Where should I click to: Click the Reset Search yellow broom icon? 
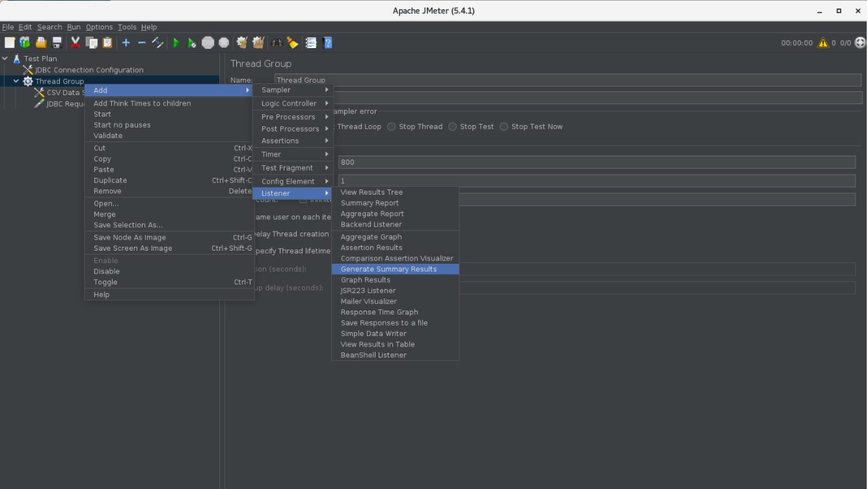tap(293, 42)
